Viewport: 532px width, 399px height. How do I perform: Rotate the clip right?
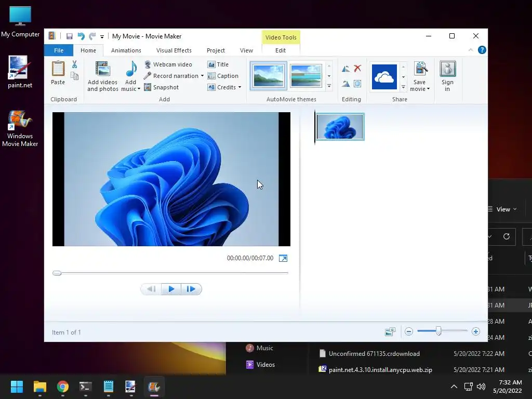coord(345,84)
